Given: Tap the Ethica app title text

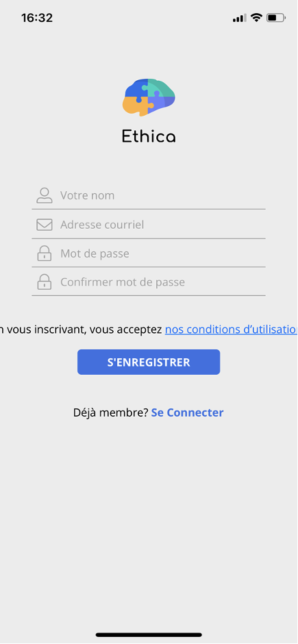Looking at the screenshot, I should (x=149, y=136).
